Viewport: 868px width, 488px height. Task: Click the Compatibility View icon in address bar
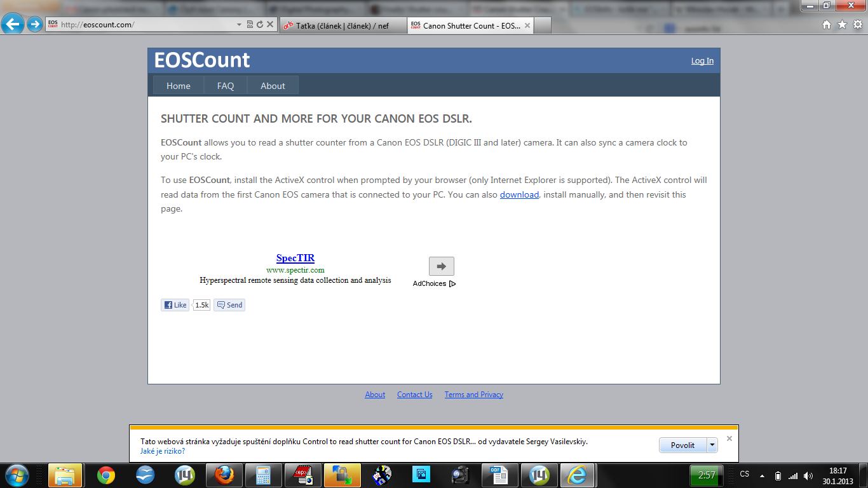[250, 25]
